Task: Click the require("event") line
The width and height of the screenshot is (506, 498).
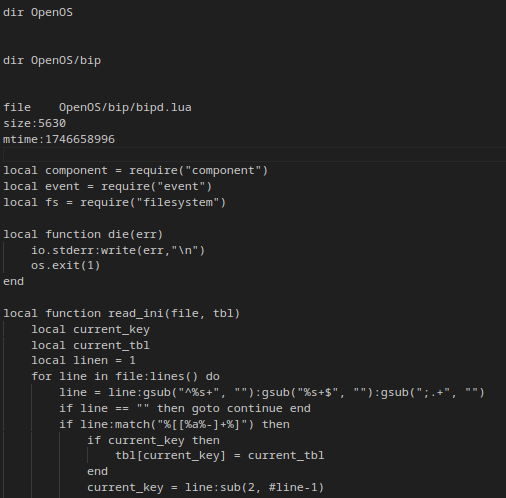Action: [x=108, y=187]
